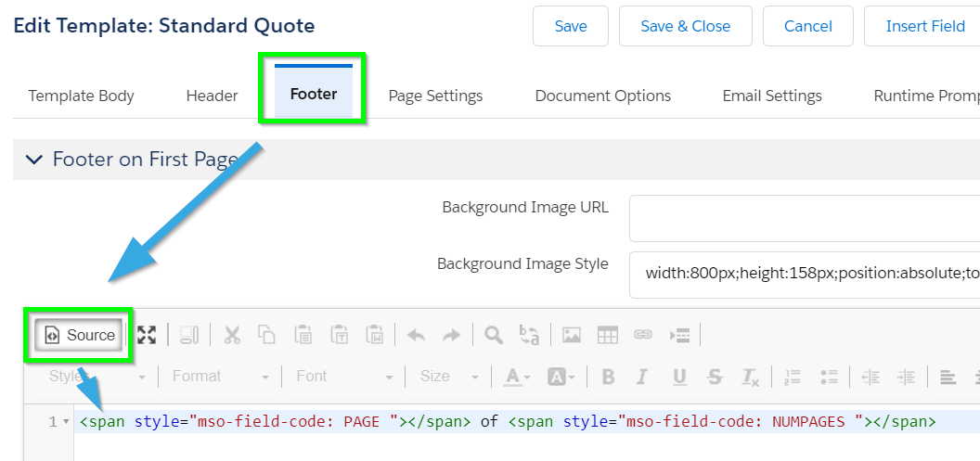Click the NUMPAGES span code text

click(x=723, y=422)
